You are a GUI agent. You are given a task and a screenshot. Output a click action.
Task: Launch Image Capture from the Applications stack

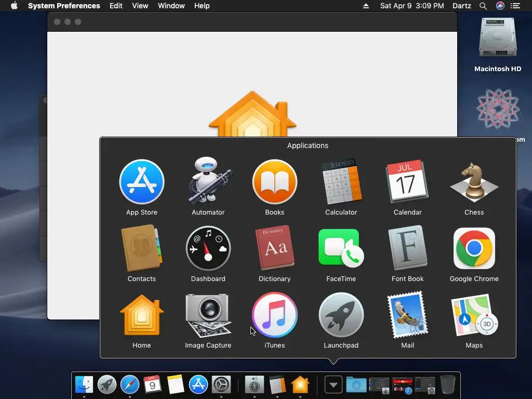coord(208,315)
